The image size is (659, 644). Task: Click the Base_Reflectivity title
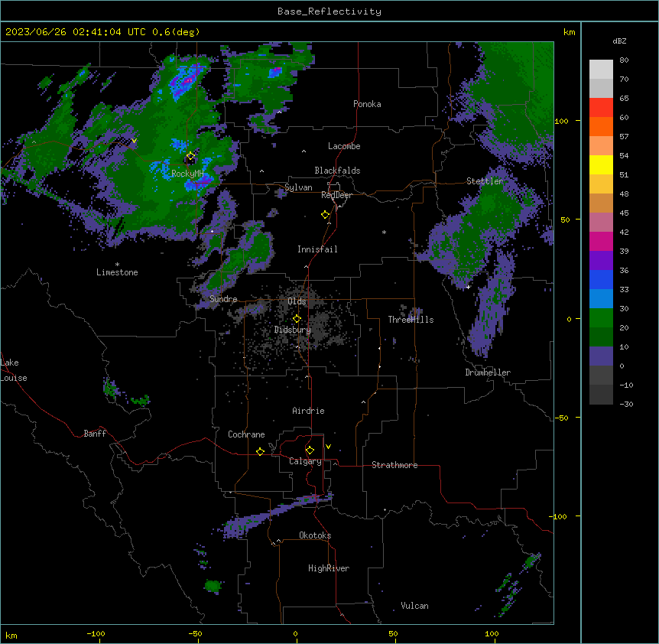329,11
